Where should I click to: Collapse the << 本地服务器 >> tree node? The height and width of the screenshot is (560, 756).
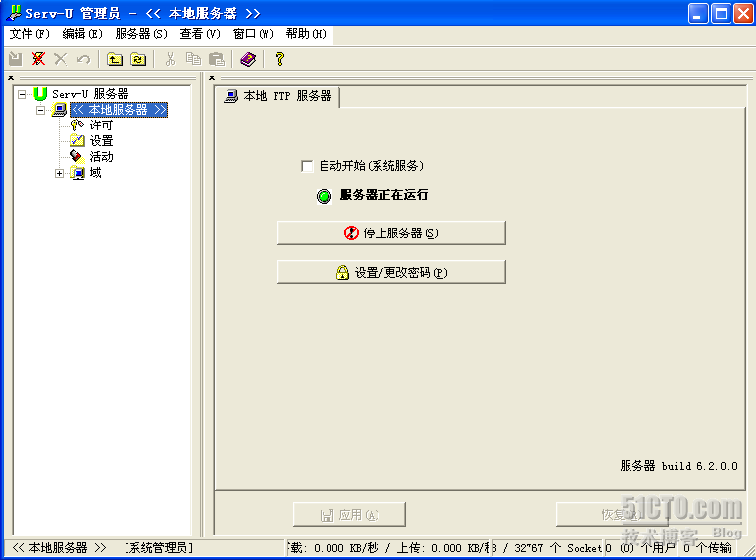coord(41,110)
